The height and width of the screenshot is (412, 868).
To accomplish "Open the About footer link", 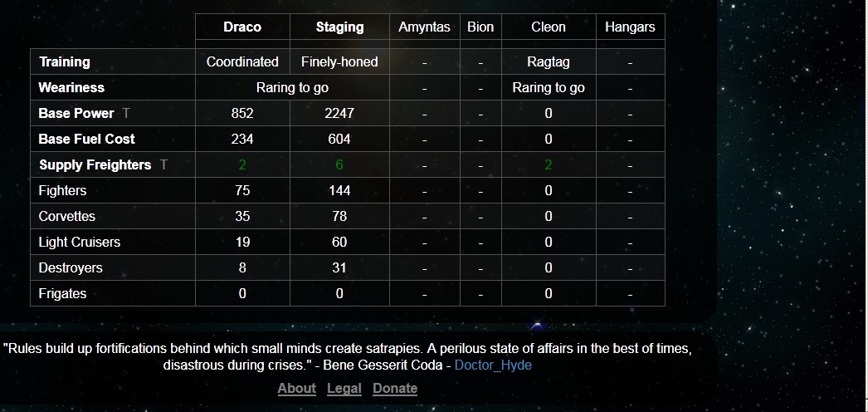I will click(296, 388).
